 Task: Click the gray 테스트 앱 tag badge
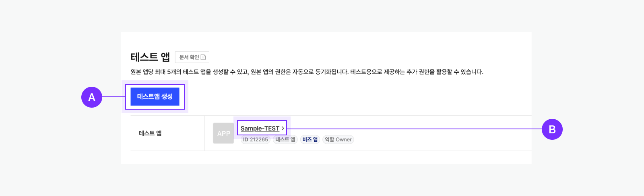285,139
